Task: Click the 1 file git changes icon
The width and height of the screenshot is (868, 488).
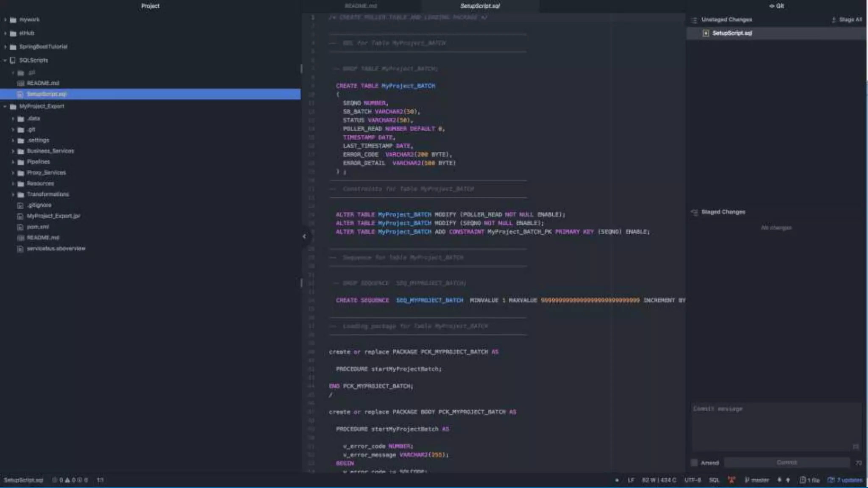Action: tap(802, 480)
